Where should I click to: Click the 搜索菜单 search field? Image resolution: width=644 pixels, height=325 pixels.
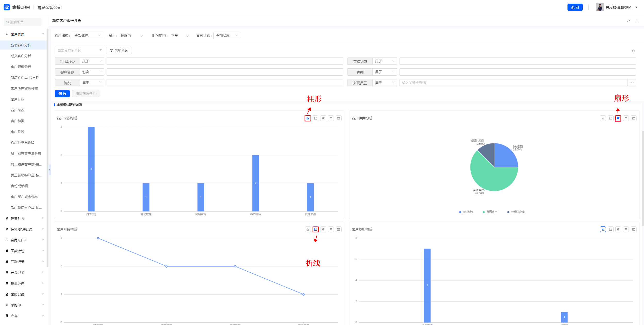[x=23, y=22]
